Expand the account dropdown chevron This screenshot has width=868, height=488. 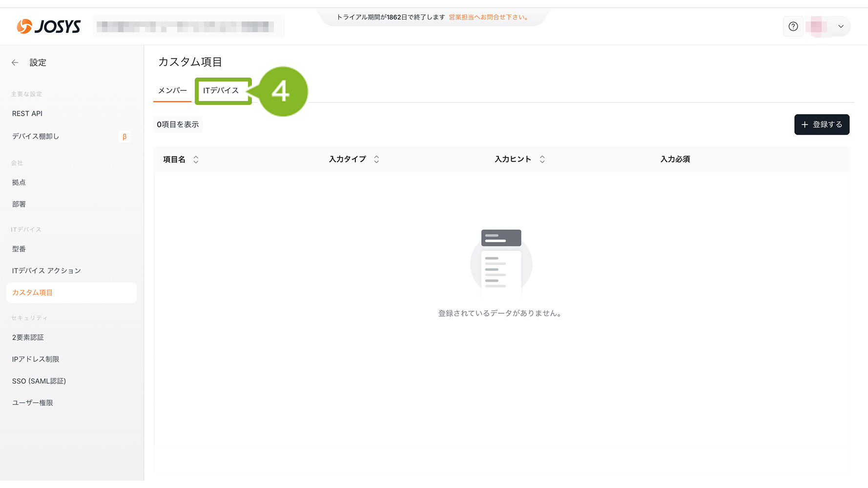pyautogui.click(x=841, y=26)
